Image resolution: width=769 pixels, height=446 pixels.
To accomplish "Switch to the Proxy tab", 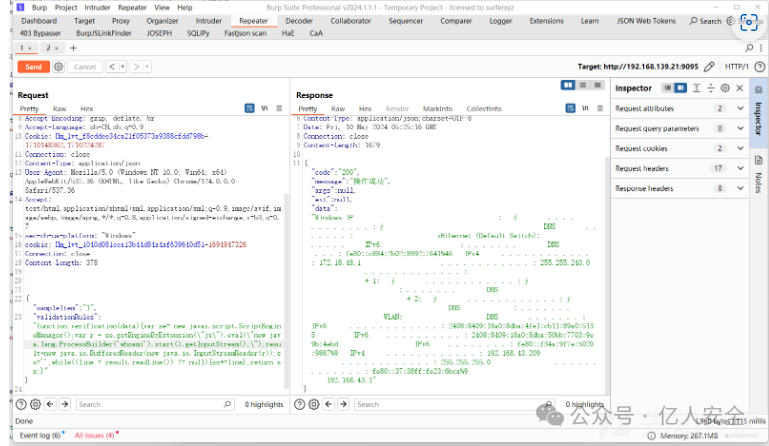I will [x=121, y=21].
